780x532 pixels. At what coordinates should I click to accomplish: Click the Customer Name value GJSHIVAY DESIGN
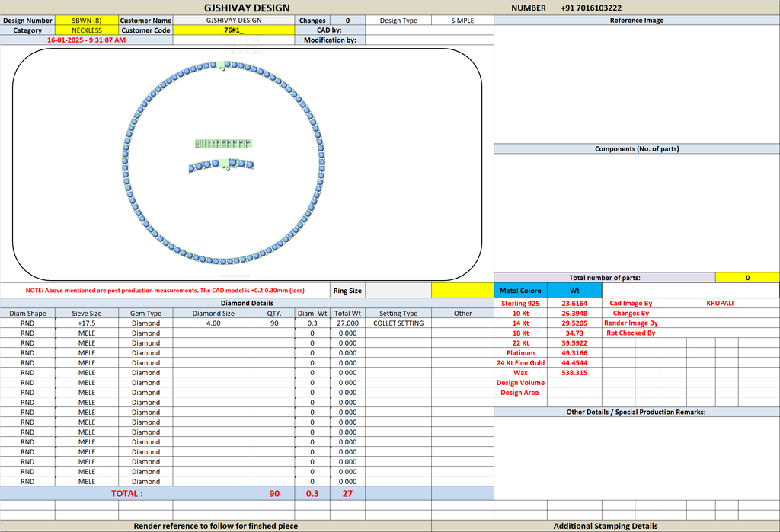[234, 21]
